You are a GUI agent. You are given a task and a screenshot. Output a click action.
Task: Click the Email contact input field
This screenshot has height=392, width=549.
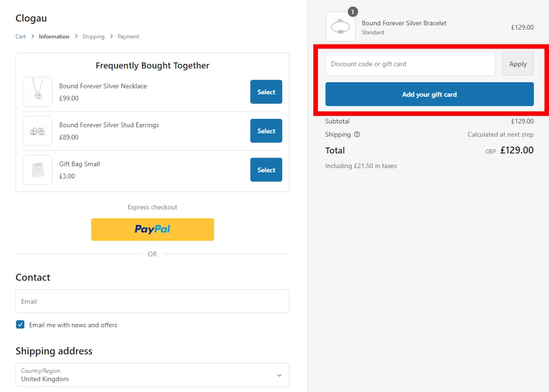[x=152, y=301]
